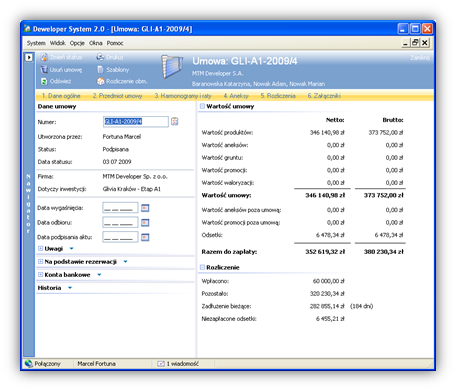The image size is (456, 391).
Task: Switch to 2. Przedmiot umowy tab
Action: pos(117,96)
